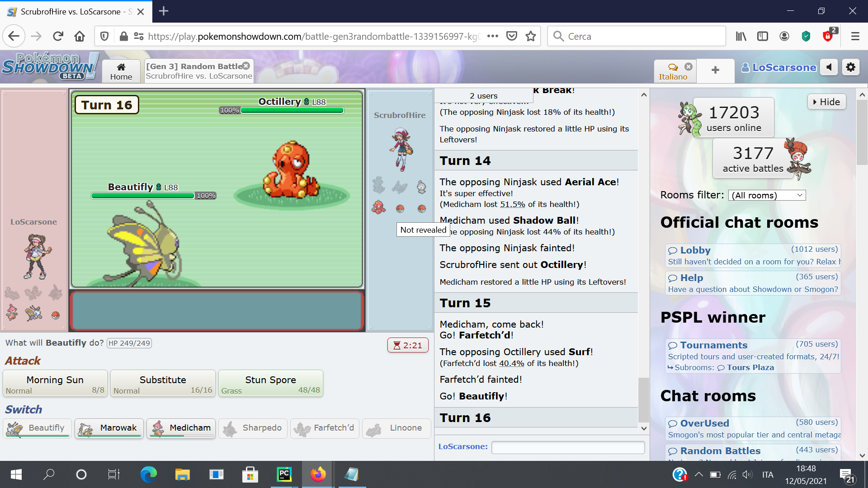
Task: Use the move Morning Sun
Action: point(55,384)
